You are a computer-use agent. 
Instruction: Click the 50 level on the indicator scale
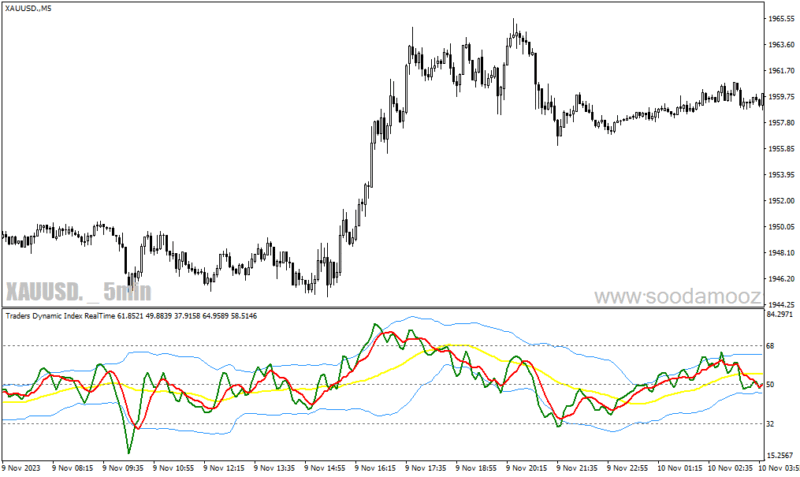point(770,385)
